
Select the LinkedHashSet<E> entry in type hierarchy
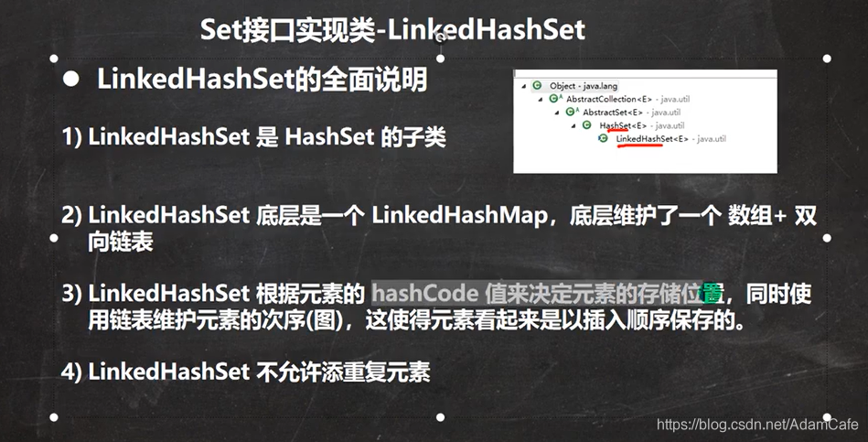(671, 138)
